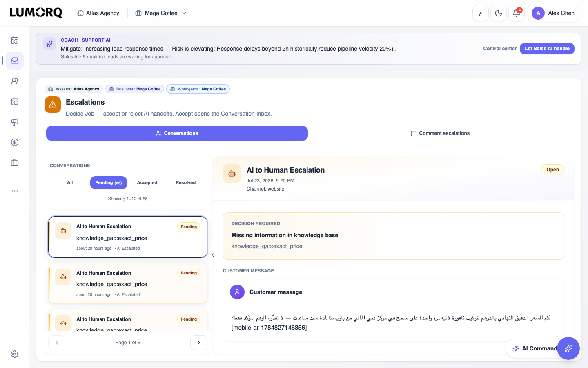Click the Workspace · Mega Coffee chip
588x368 pixels.
(198, 89)
